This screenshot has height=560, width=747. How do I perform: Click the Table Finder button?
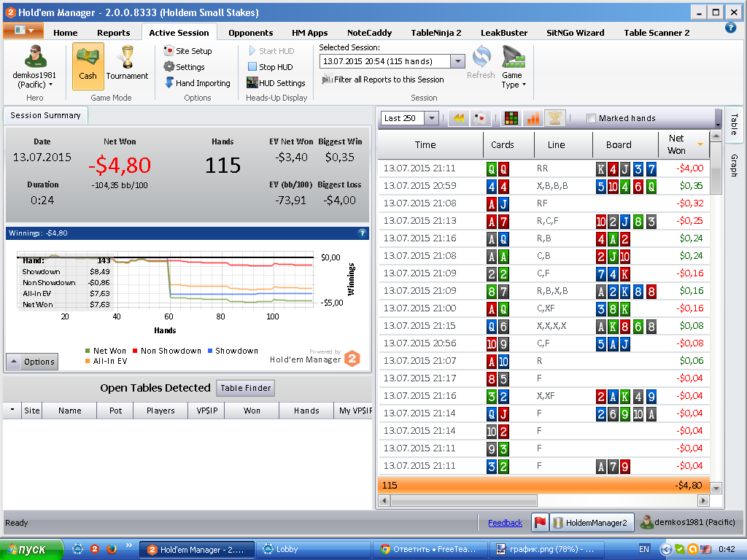point(245,388)
